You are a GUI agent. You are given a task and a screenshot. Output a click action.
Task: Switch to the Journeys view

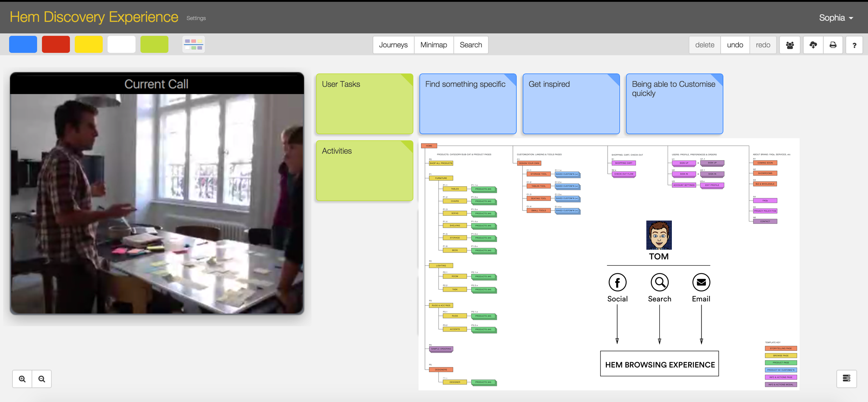393,45
